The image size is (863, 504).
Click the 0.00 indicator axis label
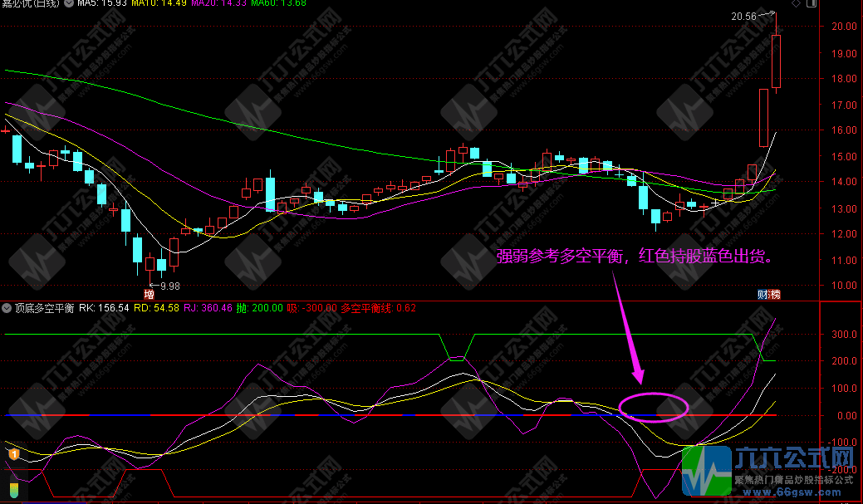pos(846,416)
